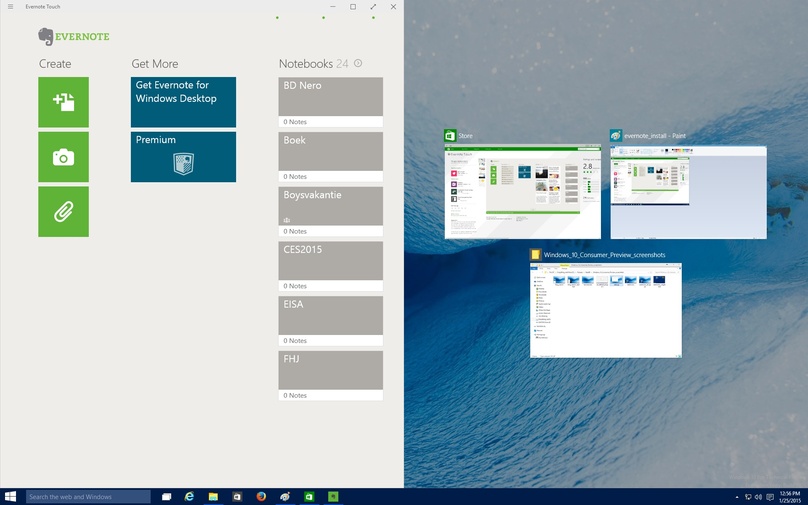Open the taskbar clock showing 12:56 PM
This screenshot has height=505, width=808.
[789, 497]
